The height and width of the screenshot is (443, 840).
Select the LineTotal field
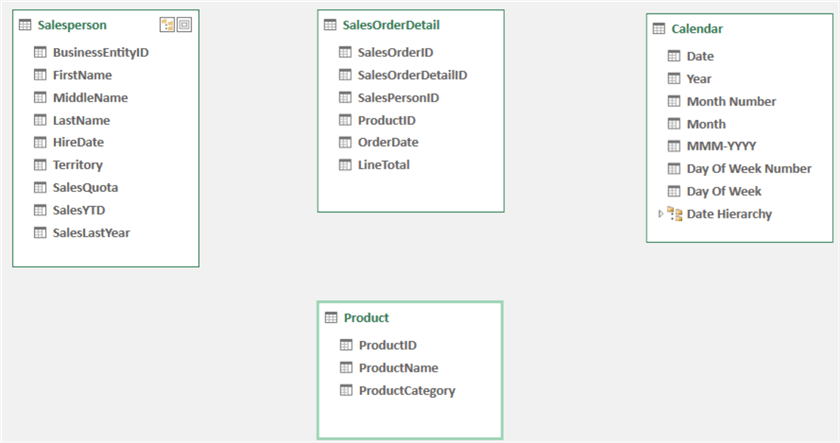tap(384, 165)
